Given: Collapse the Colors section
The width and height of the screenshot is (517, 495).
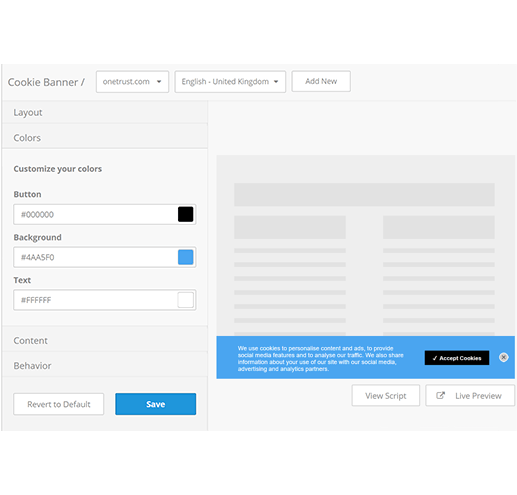Looking at the screenshot, I should click(105, 137).
